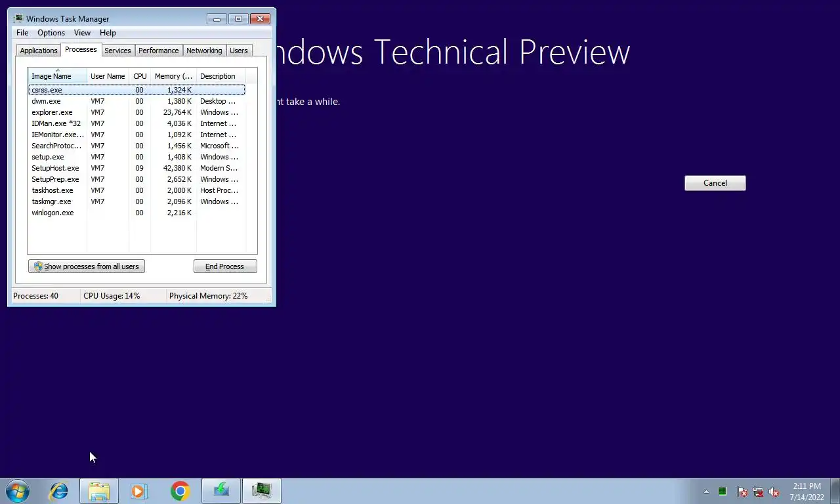Select the taskmgr.exe process

pyautogui.click(x=136, y=201)
